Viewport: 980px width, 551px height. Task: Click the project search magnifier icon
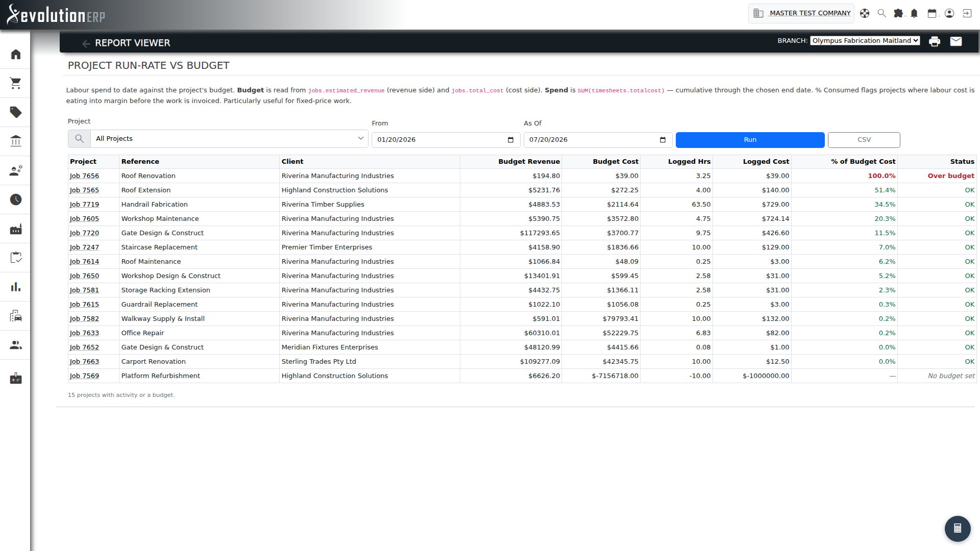coord(79,139)
